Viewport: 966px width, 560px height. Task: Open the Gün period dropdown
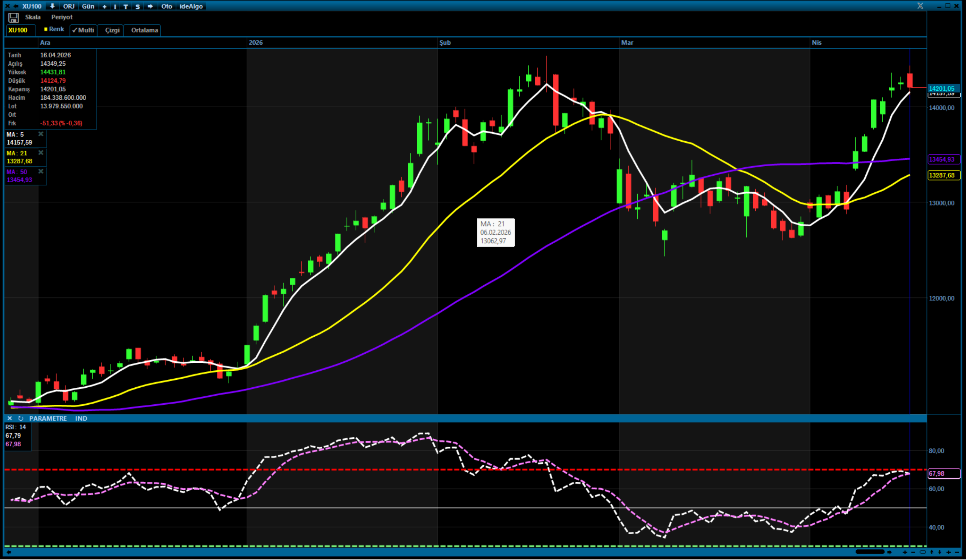click(x=88, y=6)
